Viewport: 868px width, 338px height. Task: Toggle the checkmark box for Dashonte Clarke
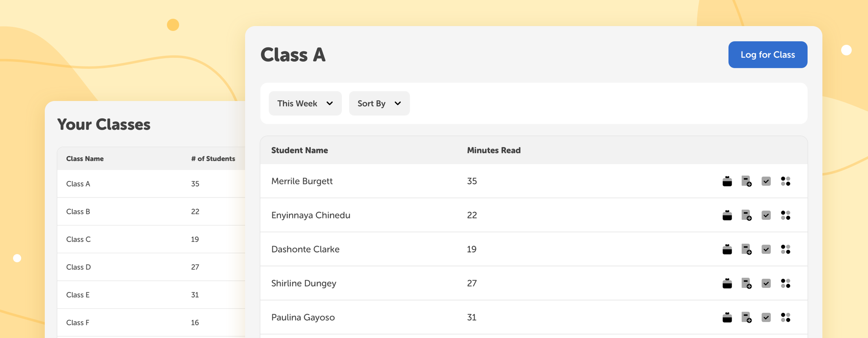(766, 249)
